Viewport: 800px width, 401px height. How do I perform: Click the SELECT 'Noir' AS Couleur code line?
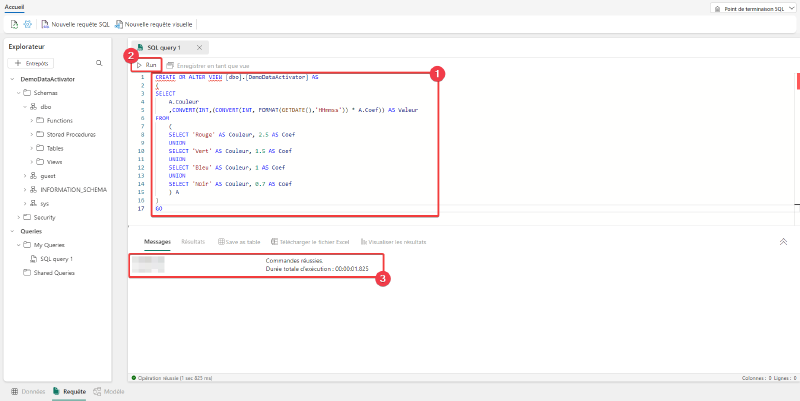coord(230,184)
